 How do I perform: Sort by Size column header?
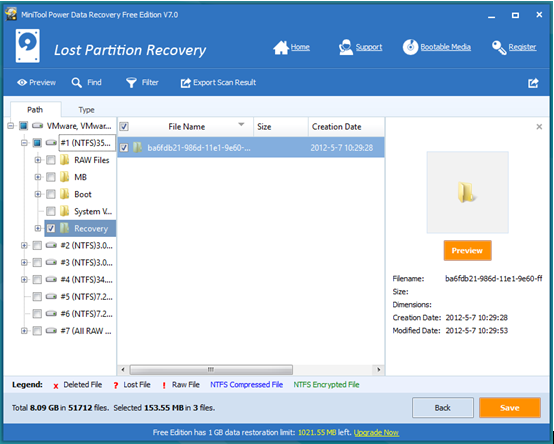[281, 127]
